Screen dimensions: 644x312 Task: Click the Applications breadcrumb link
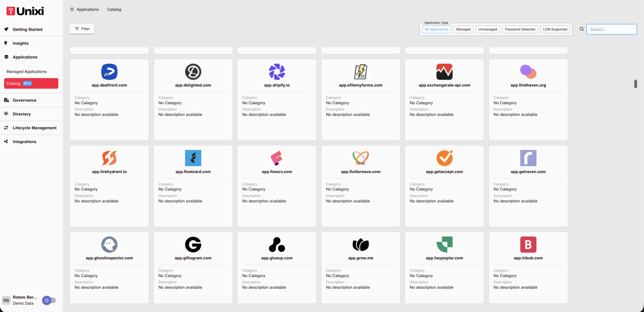[88, 9]
